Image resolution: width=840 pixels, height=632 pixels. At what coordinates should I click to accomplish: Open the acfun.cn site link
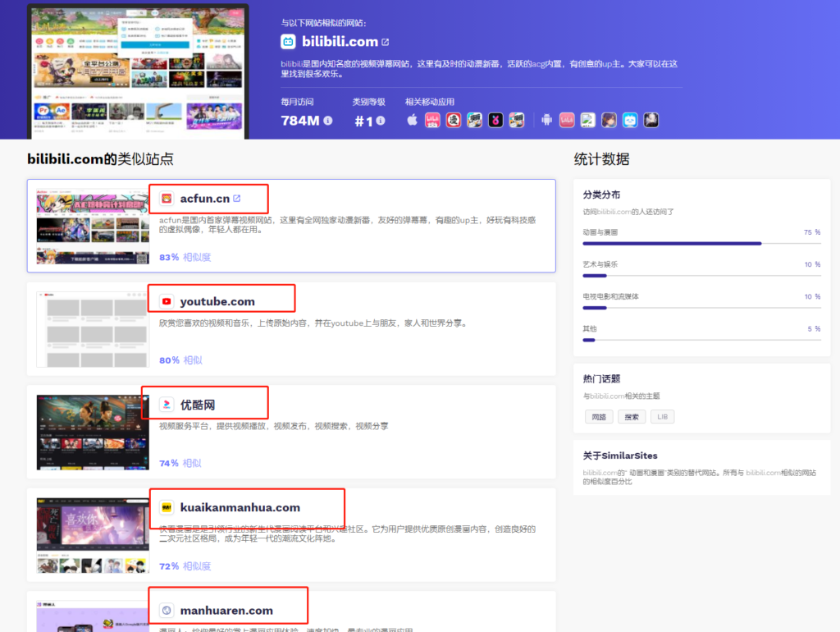[204, 199]
